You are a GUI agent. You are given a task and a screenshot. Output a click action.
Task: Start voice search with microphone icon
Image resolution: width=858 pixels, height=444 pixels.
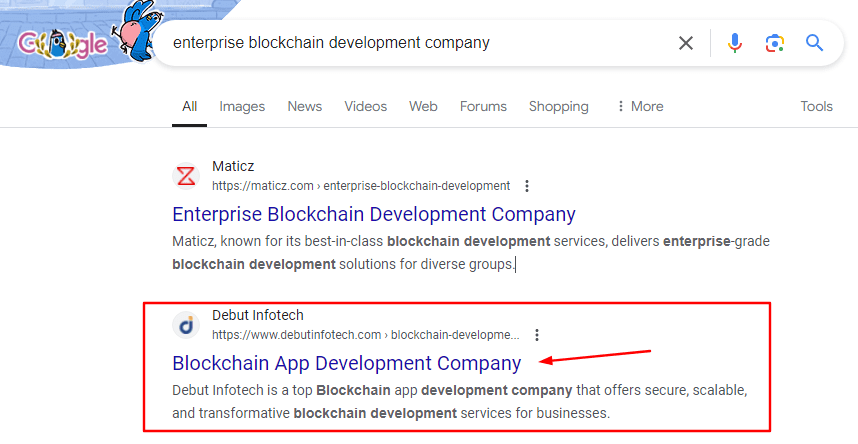coord(735,43)
